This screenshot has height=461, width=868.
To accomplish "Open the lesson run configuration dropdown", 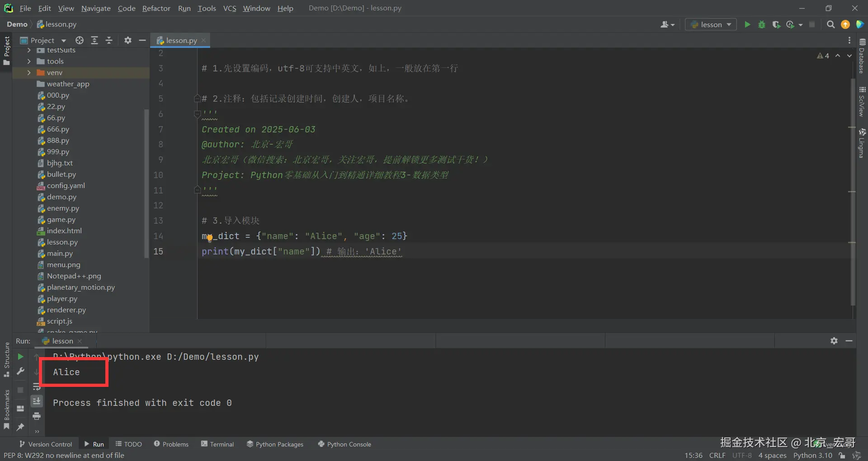I will click(711, 24).
